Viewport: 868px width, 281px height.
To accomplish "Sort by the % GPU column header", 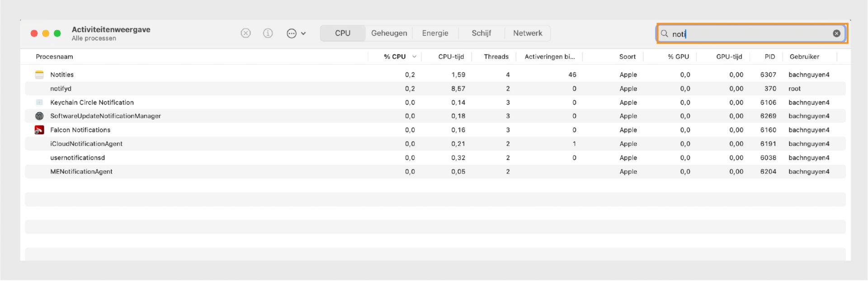I will click(x=679, y=56).
